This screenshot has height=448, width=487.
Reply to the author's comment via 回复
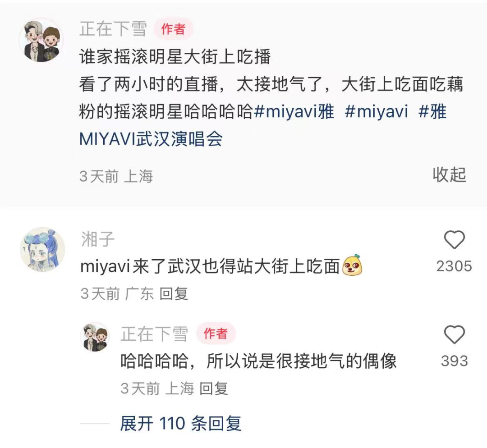pyautogui.click(x=213, y=389)
